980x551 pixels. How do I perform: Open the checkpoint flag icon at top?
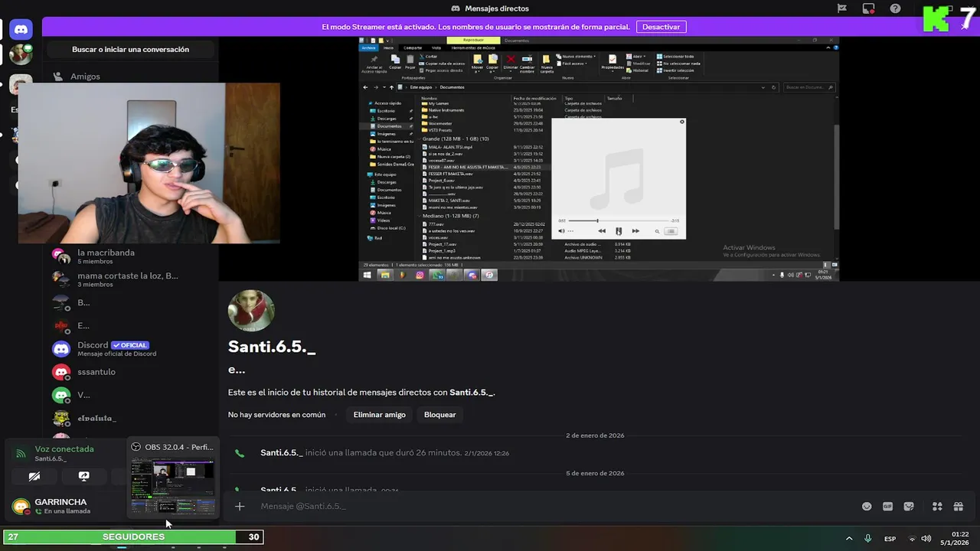(841, 8)
